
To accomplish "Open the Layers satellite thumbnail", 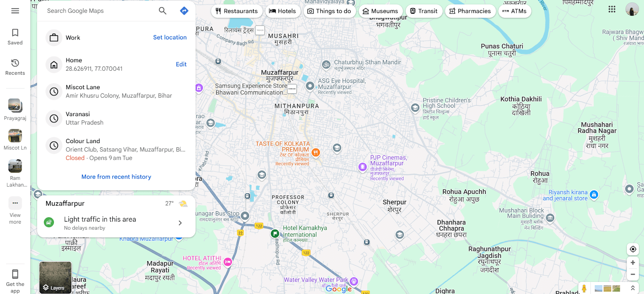I will [55, 278].
